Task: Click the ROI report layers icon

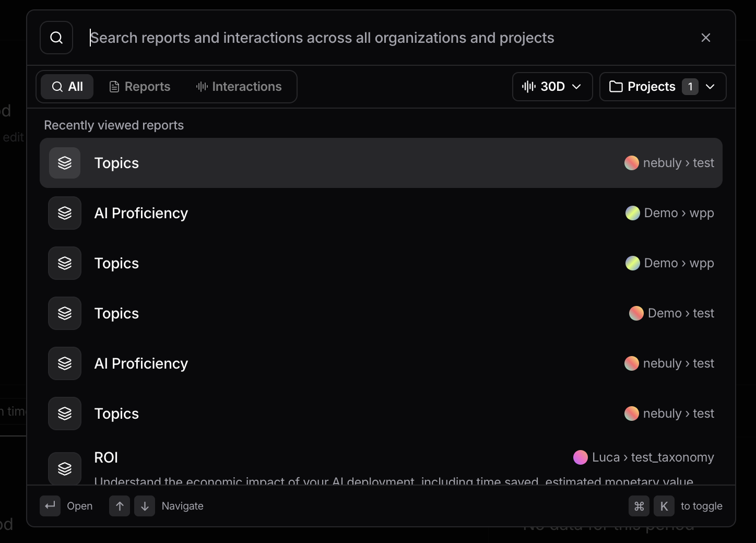Action: point(65,468)
